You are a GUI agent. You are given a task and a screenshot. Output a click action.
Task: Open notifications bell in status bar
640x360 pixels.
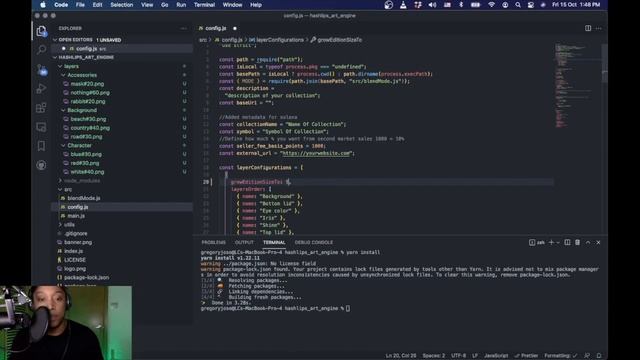[x=599, y=356]
